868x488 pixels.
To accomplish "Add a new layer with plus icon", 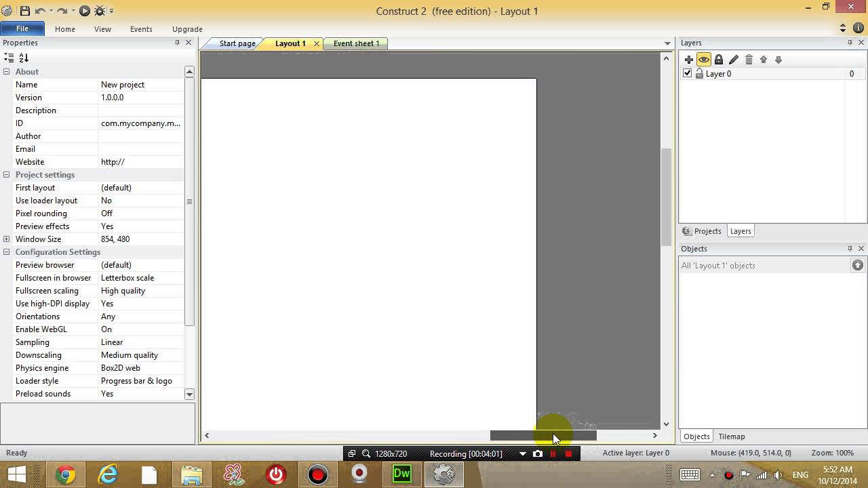I will [689, 60].
